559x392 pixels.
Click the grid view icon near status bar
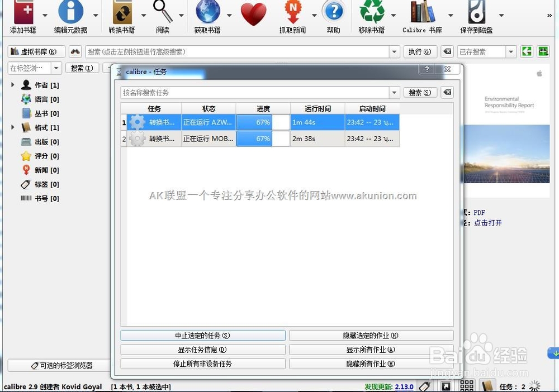pyautogui.click(x=467, y=386)
